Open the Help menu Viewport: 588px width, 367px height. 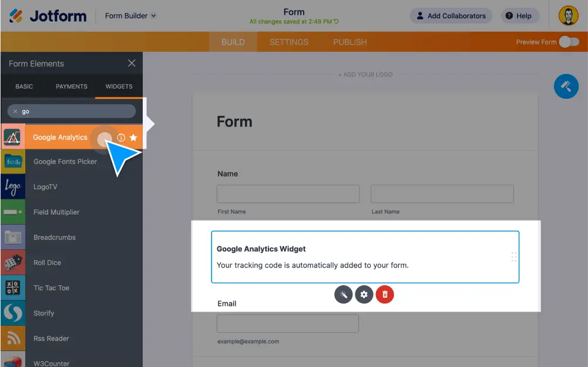click(519, 16)
